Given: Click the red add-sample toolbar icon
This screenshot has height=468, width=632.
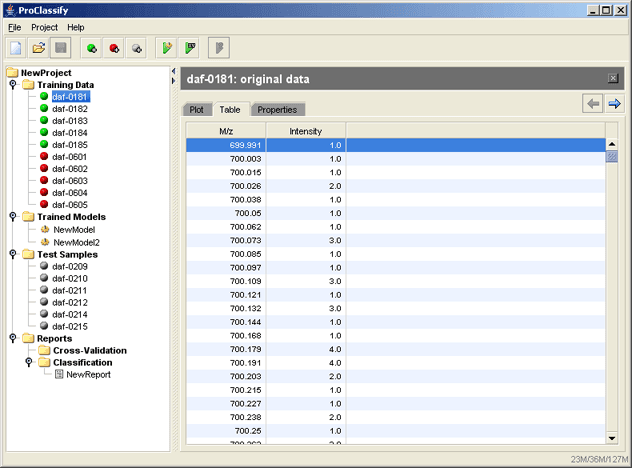Looking at the screenshot, I should pyautogui.click(x=115, y=48).
